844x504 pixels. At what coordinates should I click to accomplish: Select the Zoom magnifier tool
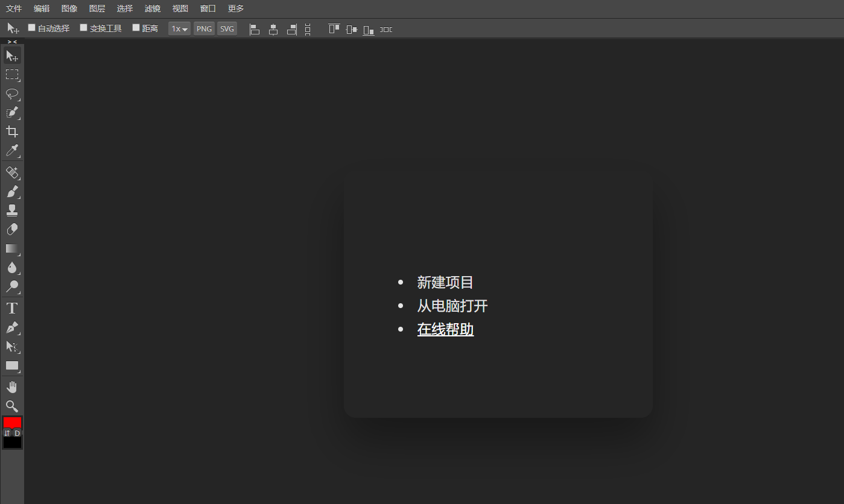[x=12, y=406]
